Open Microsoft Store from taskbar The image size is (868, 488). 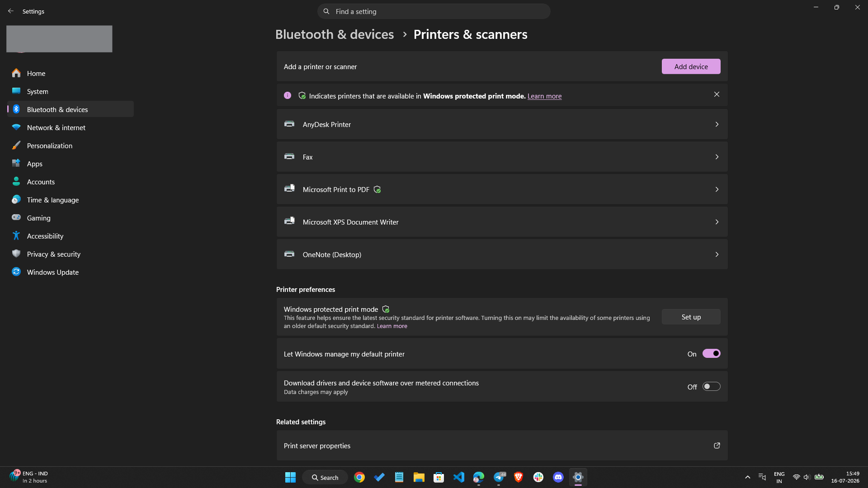point(439,477)
